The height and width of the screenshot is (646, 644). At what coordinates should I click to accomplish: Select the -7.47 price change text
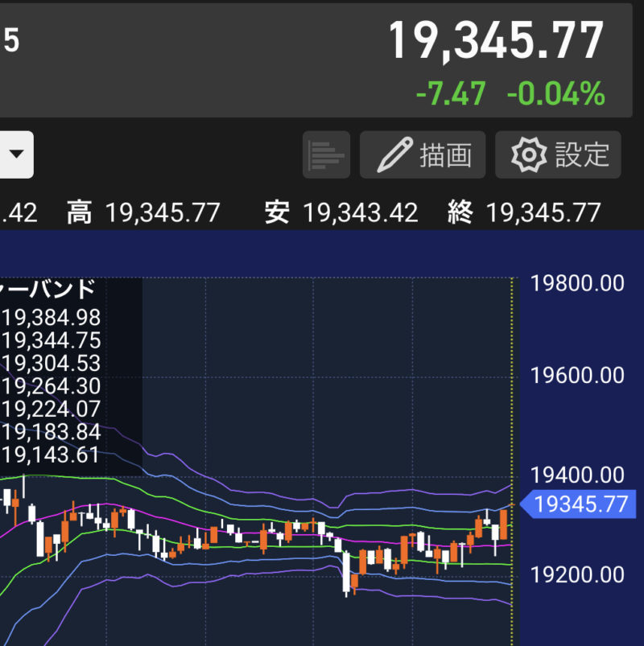click(451, 93)
